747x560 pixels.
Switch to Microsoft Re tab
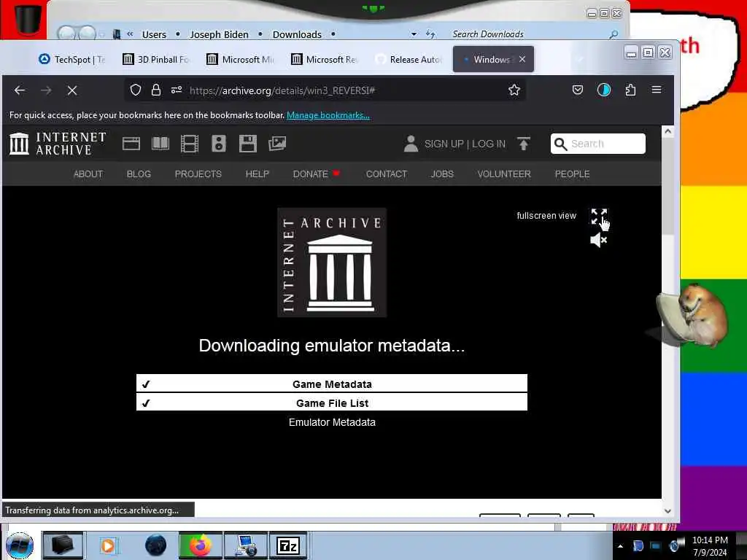pos(325,60)
